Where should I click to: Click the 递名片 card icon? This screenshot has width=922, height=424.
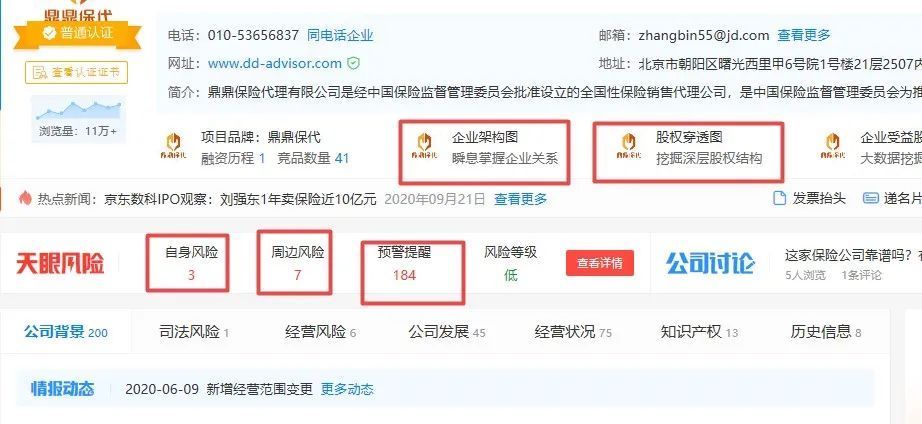coord(870,198)
